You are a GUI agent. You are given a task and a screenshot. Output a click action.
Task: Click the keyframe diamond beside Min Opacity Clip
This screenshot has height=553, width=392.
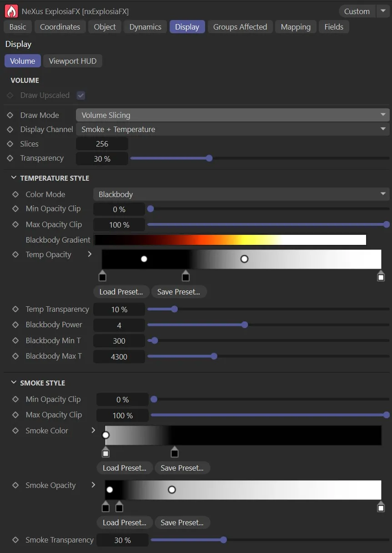coord(16,208)
